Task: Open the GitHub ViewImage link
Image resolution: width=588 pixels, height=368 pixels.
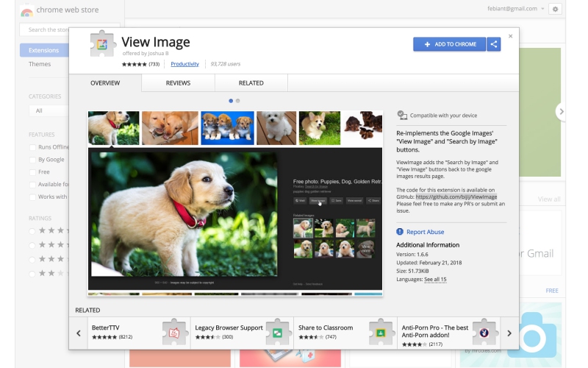Action: coord(456,197)
